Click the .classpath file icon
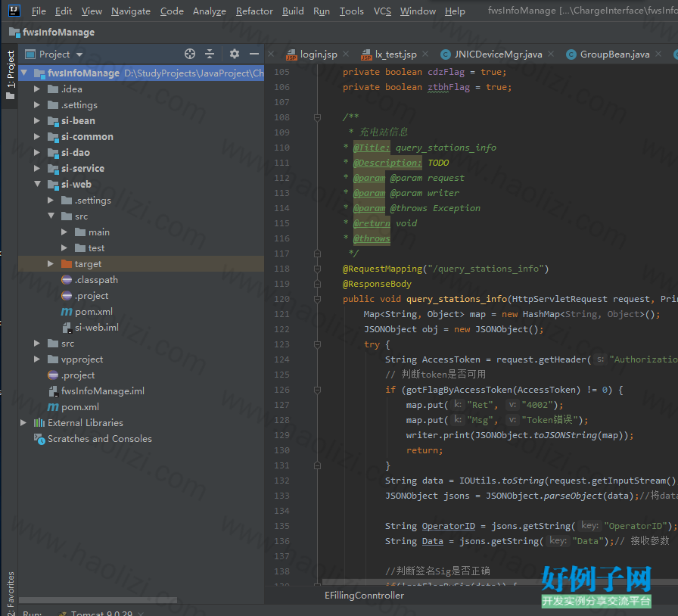678x616 pixels. pos(67,280)
